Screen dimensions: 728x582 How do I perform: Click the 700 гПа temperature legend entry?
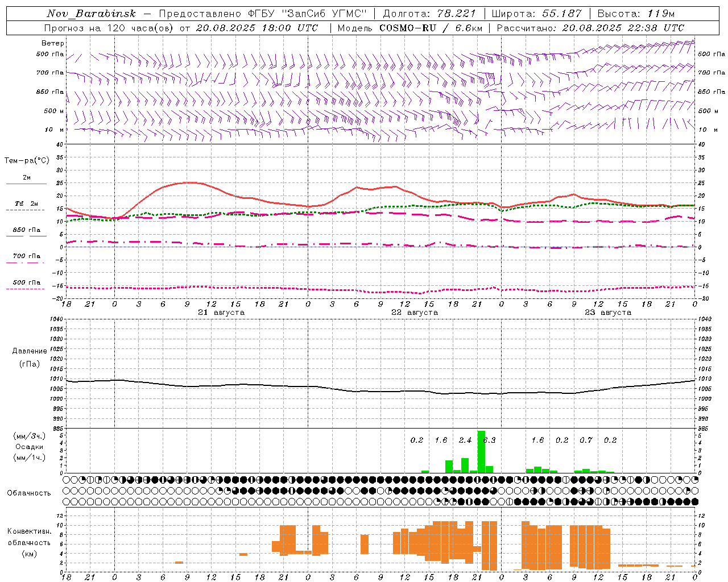[x=27, y=256]
